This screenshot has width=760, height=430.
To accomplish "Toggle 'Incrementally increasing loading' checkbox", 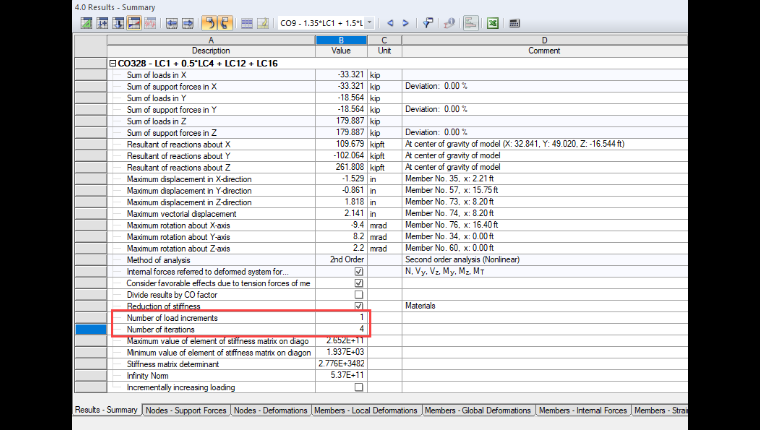I will [x=359, y=387].
